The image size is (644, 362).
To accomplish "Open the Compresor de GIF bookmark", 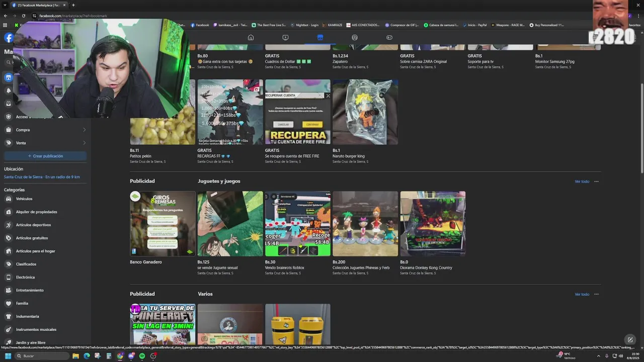I will 401,25.
